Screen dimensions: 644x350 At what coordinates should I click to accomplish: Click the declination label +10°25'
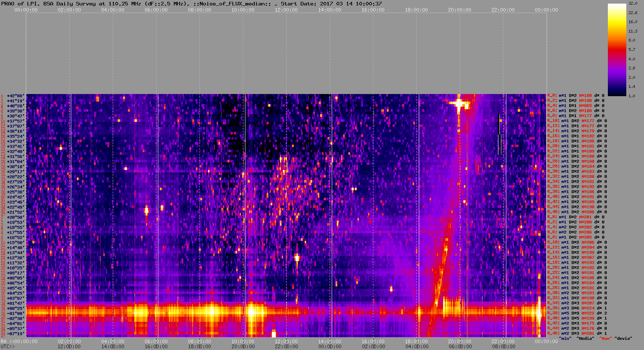[x=16, y=268]
